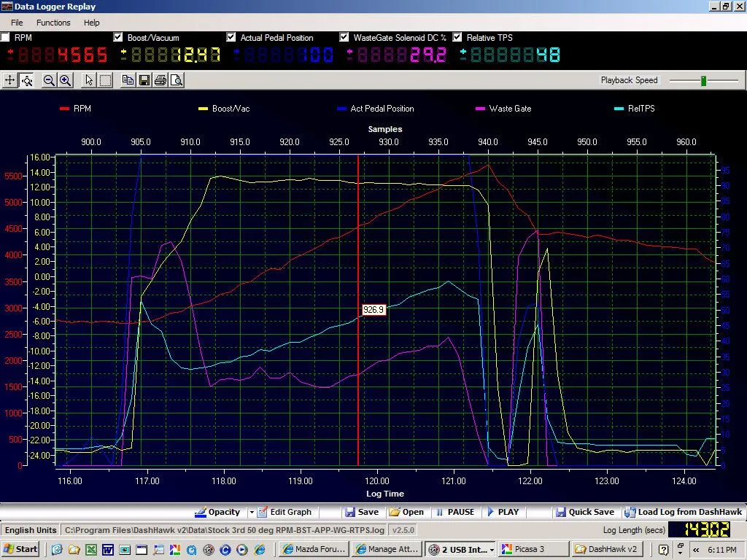Expand the Opacity dropdown arrow
The image size is (747, 560).
coord(252,512)
